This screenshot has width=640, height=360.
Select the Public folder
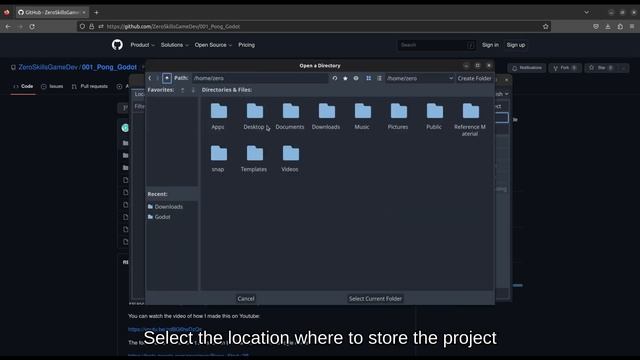click(x=434, y=116)
